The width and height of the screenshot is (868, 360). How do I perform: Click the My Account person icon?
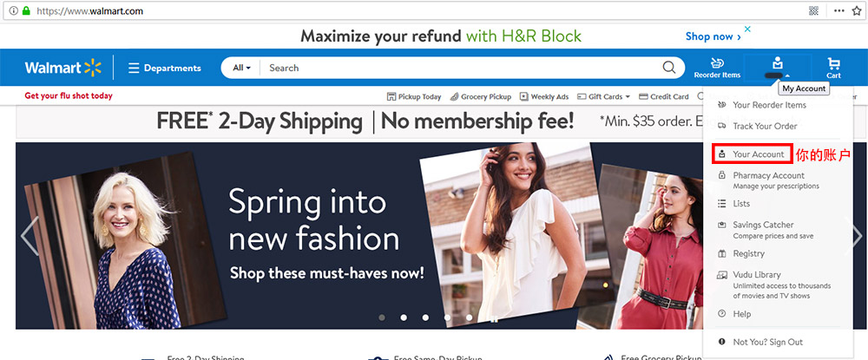(778, 62)
